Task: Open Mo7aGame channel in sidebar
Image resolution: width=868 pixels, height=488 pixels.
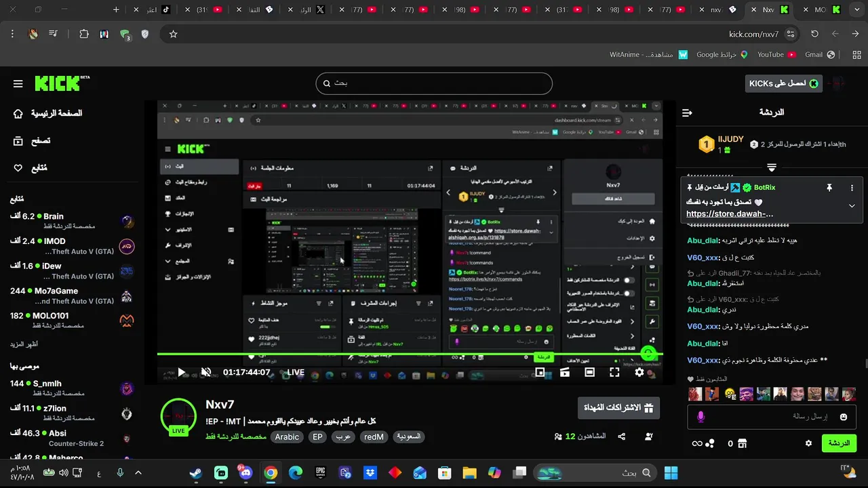Action: [72, 296]
